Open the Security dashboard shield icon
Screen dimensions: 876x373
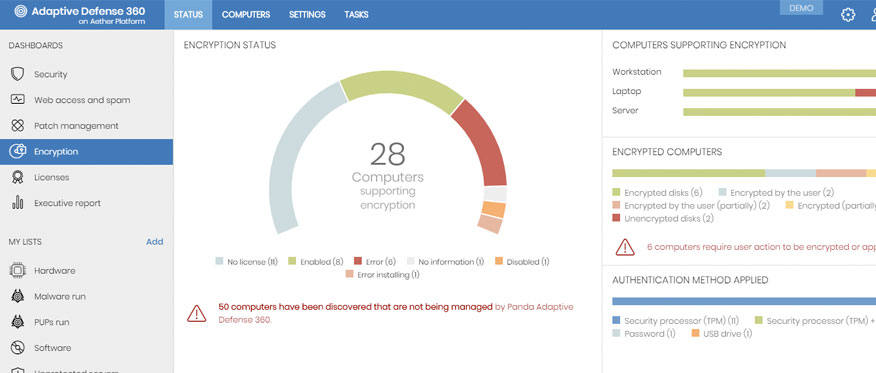pyautogui.click(x=17, y=74)
